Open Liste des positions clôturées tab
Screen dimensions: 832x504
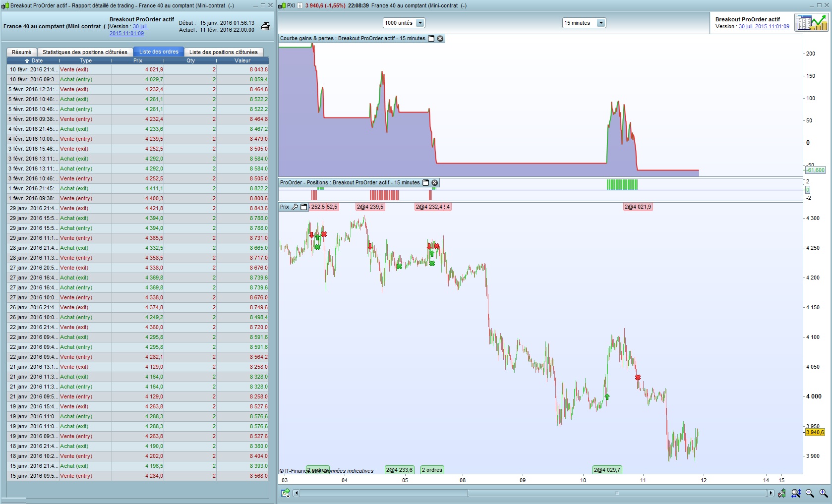223,52
